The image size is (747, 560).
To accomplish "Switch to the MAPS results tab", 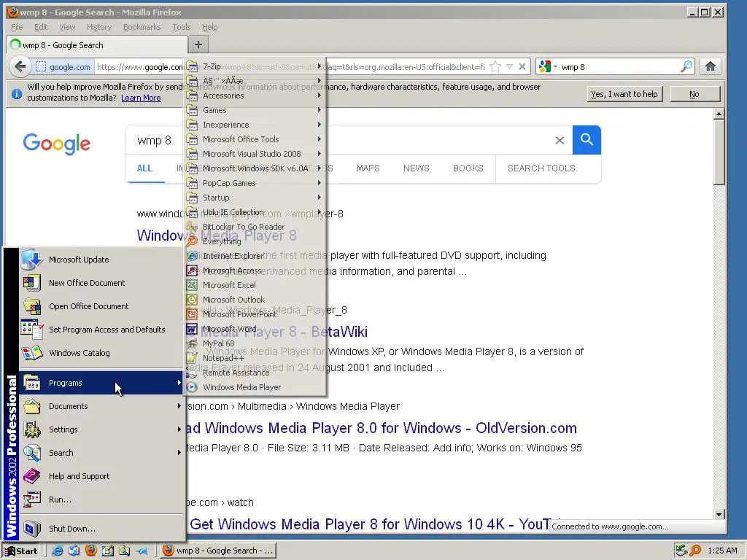I will point(368,168).
